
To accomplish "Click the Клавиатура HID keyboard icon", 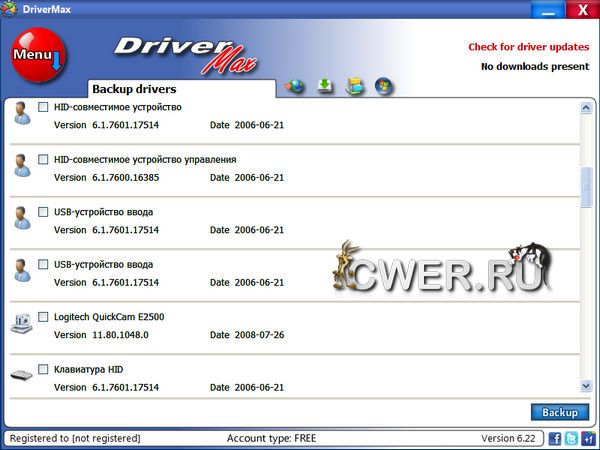I will [21, 375].
